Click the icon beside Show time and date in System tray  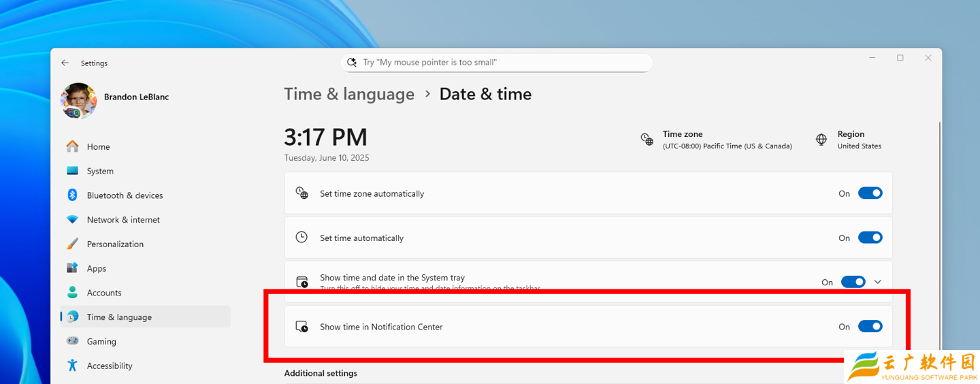(301, 282)
